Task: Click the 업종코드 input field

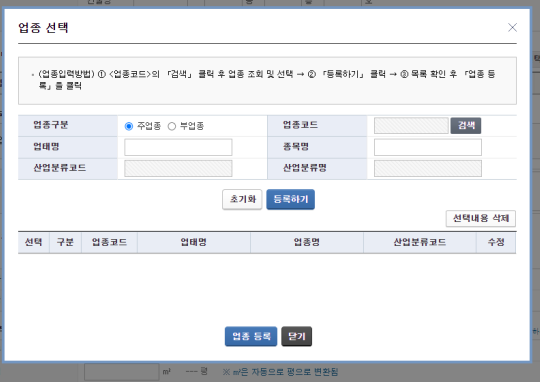Action: pos(411,125)
